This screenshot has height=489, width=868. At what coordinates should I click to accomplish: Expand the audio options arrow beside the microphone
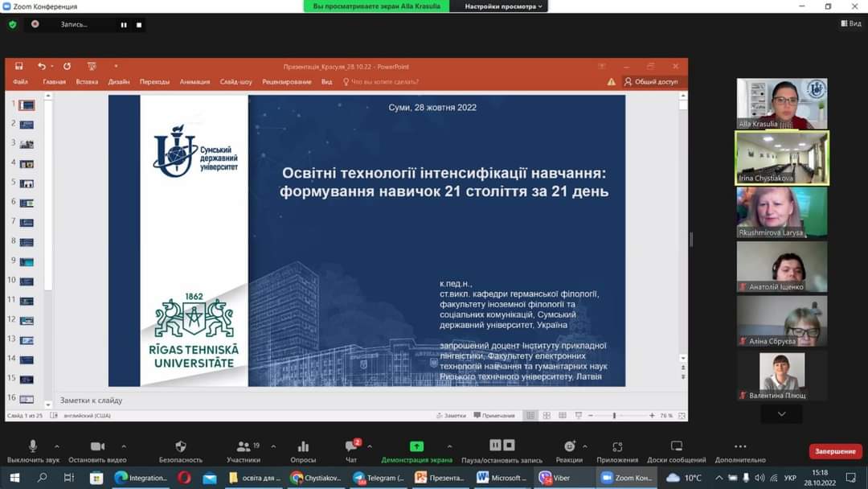tap(57, 446)
